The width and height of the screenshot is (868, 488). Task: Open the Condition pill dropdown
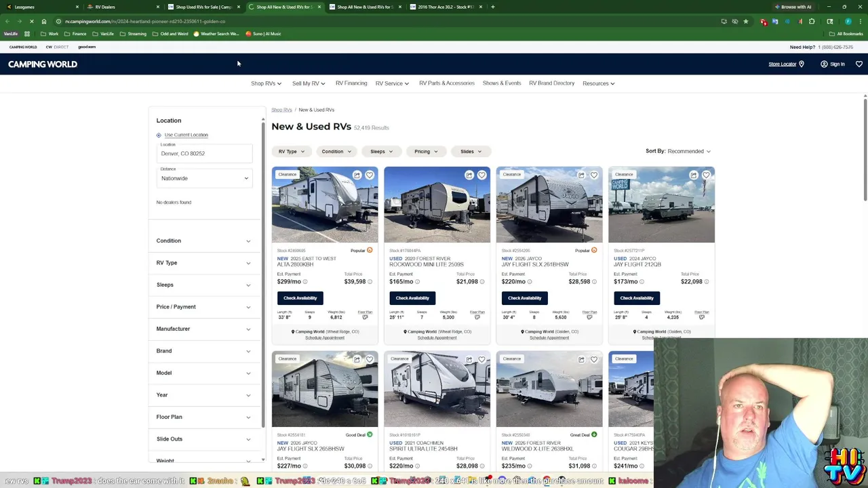tap(336, 151)
